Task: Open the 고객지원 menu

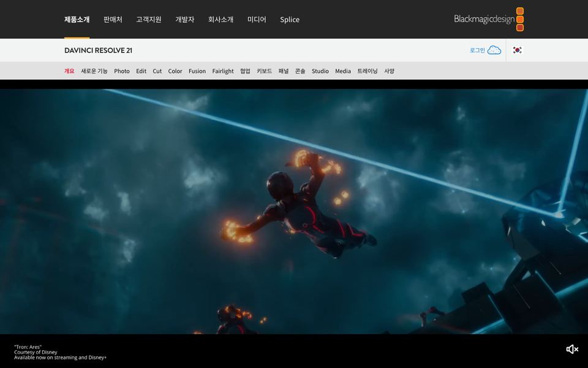Action: pyautogui.click(x=149, y=20)
